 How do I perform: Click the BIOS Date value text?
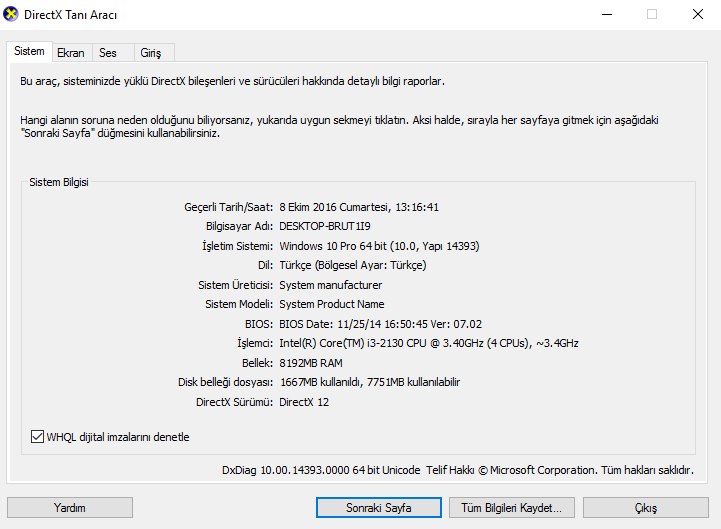(380, 324)
